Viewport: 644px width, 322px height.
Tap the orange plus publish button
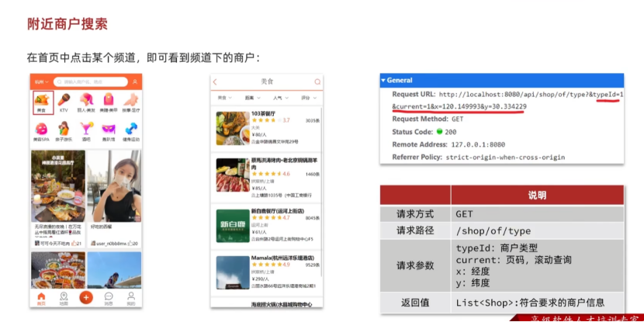(x=86, y=297)
